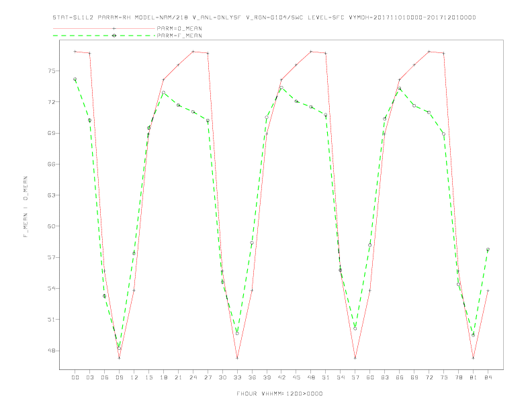Click x-axis tick label 39
Screen dimensions: 532x411
click(x=267, y=377)
